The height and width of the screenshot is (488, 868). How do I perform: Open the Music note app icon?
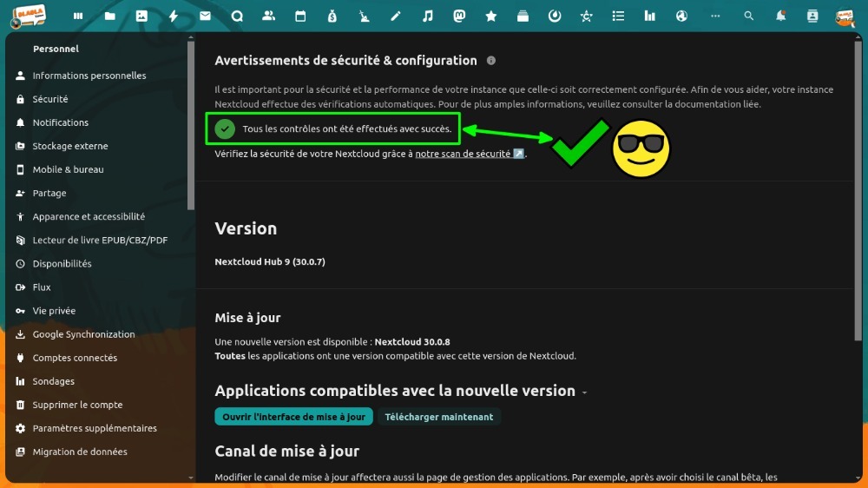[427, 16]
